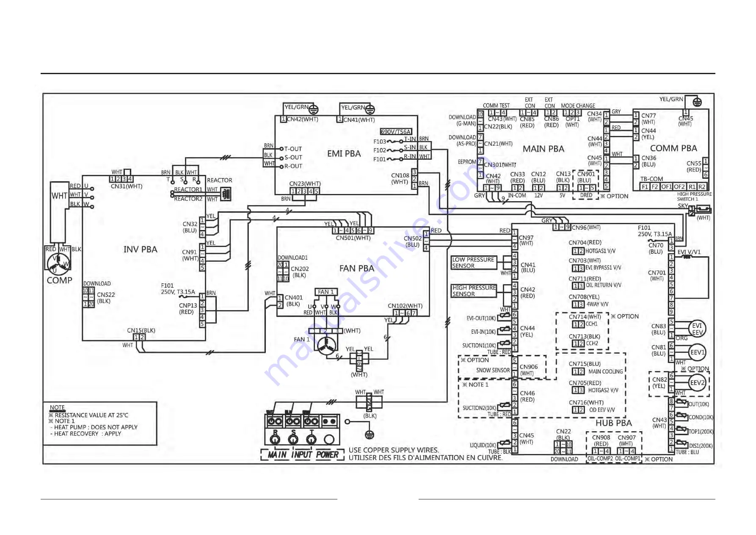Click the CNP13 (RED) connector label
The width and height of the screenshot is (756, 535).
[188, 308]
